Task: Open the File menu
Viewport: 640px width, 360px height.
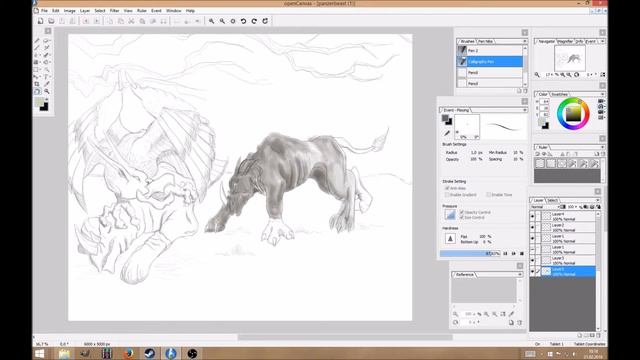Action: tap(44, 11)
